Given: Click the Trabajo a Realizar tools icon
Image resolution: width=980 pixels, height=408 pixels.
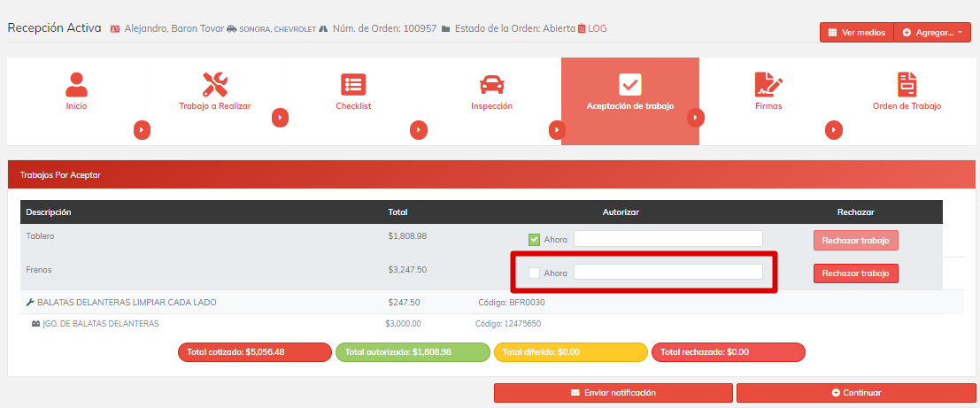Looking at the screenshot, I should click(215, 84).
